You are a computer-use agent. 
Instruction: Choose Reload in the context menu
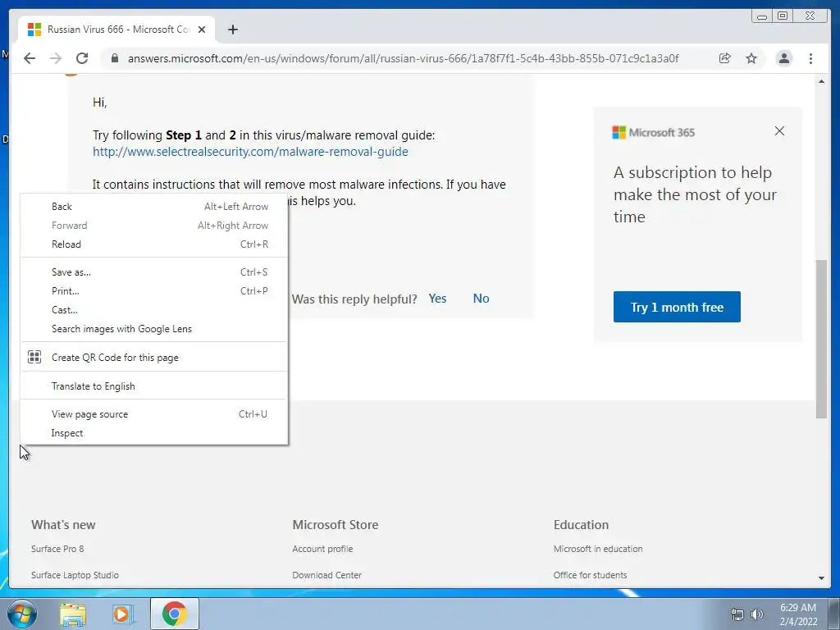pyautogui.click(x=154, y=244)
